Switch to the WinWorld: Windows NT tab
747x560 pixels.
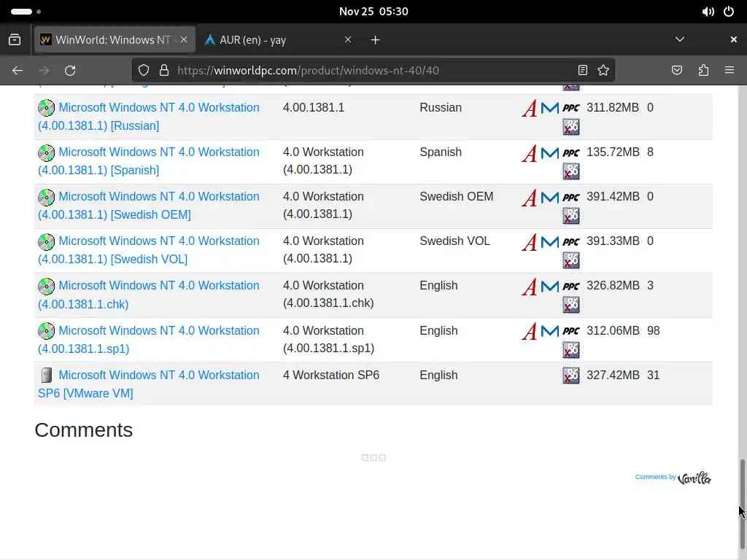click(x=115, y=40)
